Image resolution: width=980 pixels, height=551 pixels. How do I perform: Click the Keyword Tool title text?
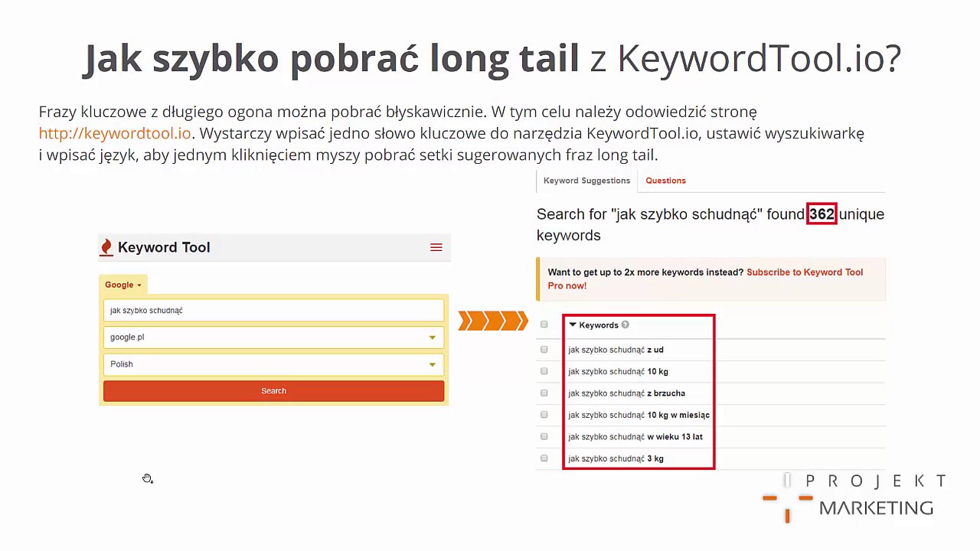[164, 247]
